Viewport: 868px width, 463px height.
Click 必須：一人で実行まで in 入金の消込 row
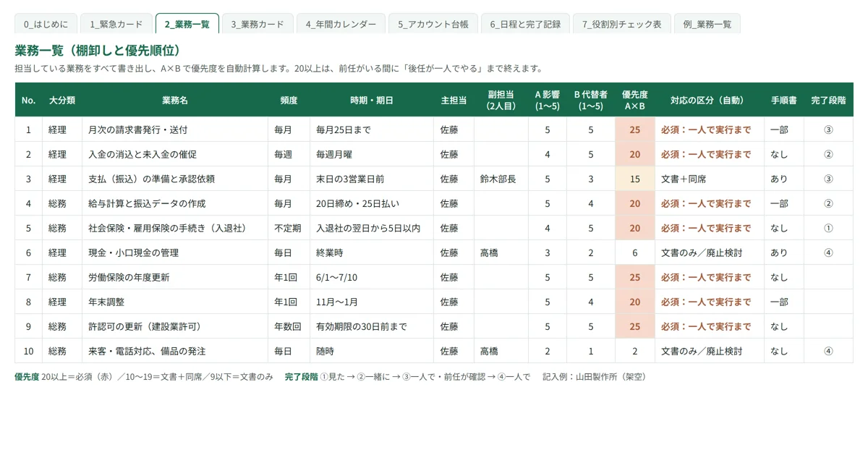710,154
